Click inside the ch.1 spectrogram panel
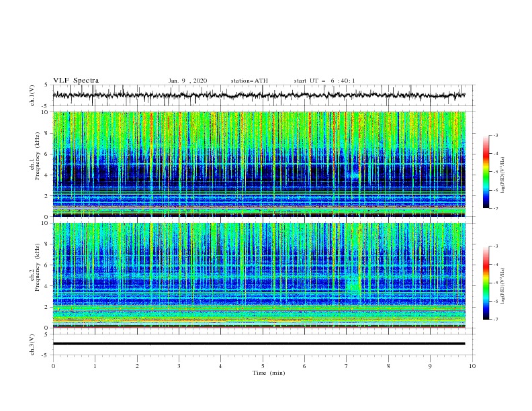The width and height of the screenshot is (532, 411). (x=259, y=164)
